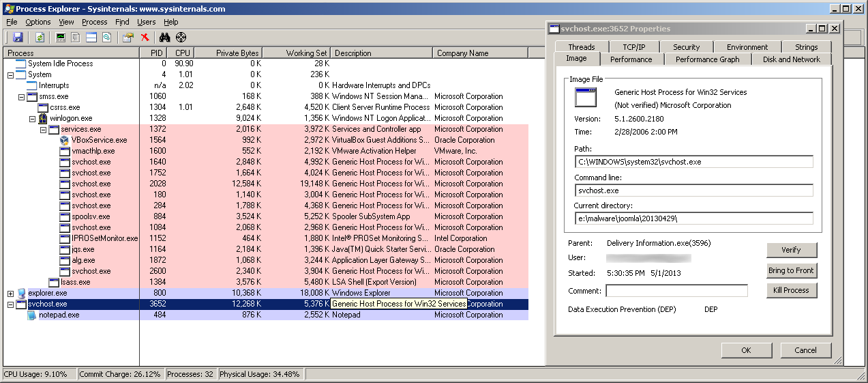Click the System Idle Process icon
This screenshot has height=383, width=868.
point(21,63)
